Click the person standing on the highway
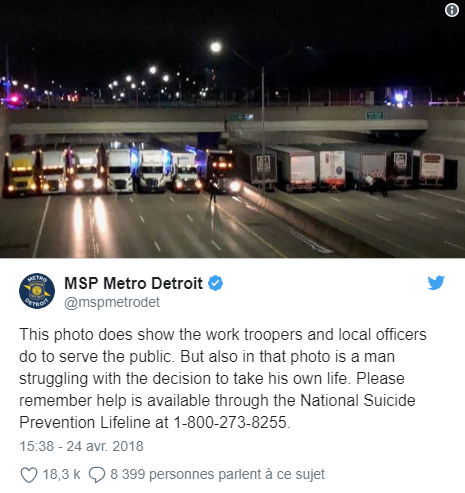This screenshot has width=465, height=493. 213,191
